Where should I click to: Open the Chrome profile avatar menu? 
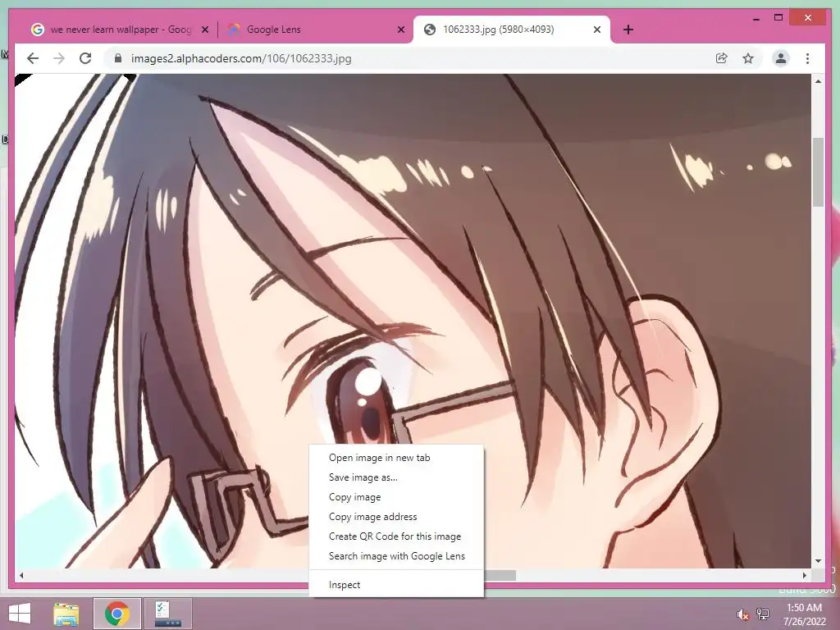(x=781, y=58)
